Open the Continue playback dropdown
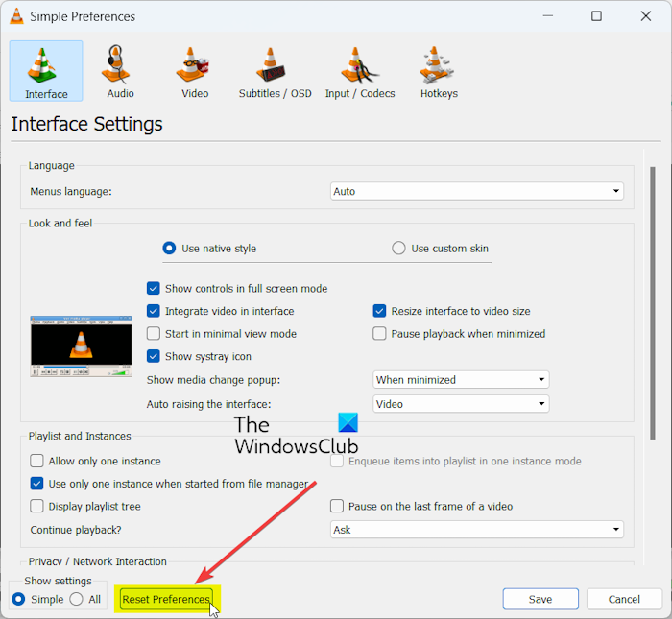The image size is (672, 619). pyautogui.click(x=476, y=530)
